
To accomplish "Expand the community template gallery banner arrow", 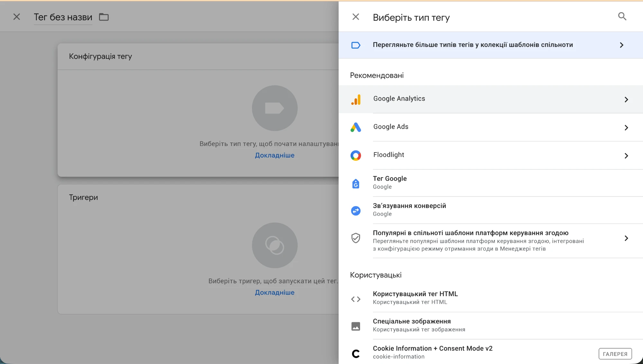I will [x=621, y=45].
